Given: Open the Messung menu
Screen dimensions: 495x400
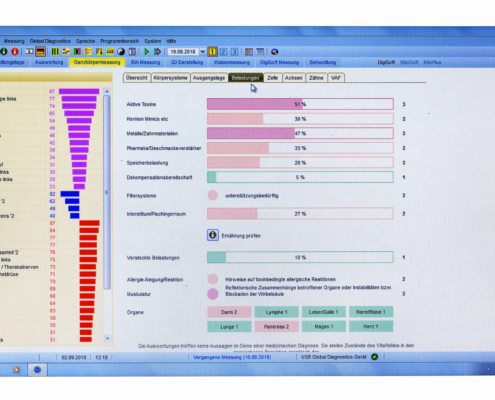Looking at the screenshot, I should tap(14, 41).
